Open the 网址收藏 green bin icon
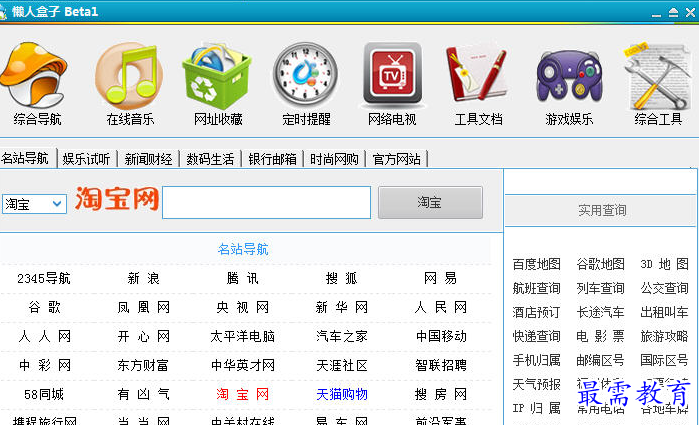The height and width of the screenshot is (425, 699). point(217,76)
